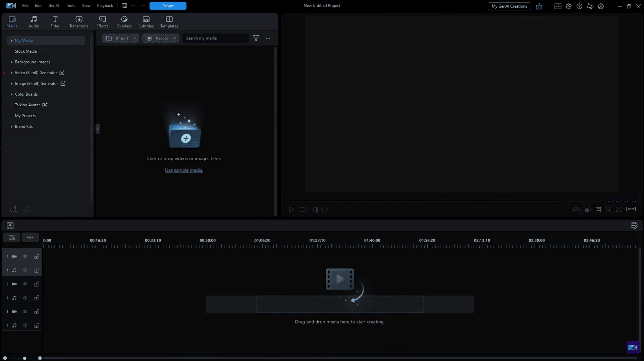Select My Projects in sidebar
Viewport: 644px width, 361px height.
(x=25, y=116)
